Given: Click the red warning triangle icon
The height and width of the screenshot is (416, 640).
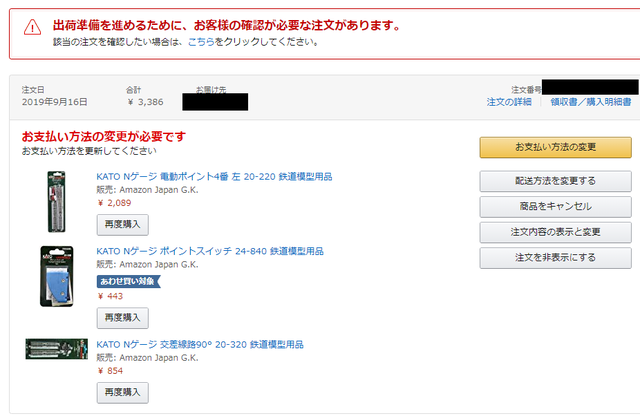Looking at the screenshot, I should click(32, 28).
